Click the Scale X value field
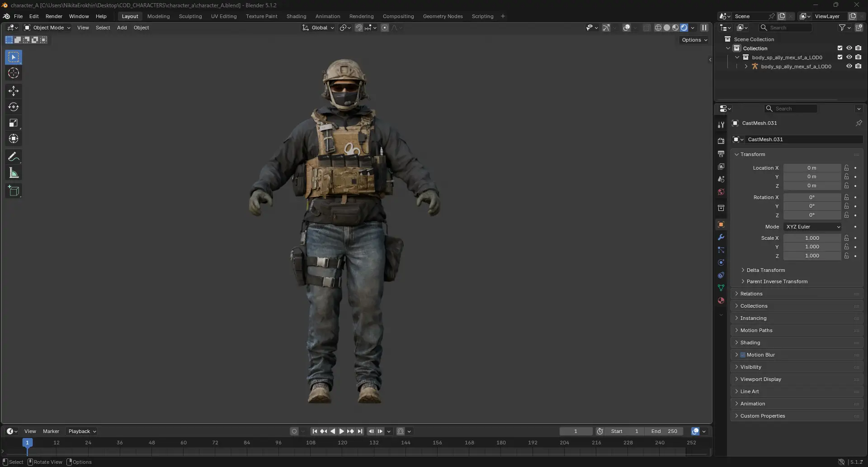This screenshot has width=868, height=467. [x=812, y=238]
